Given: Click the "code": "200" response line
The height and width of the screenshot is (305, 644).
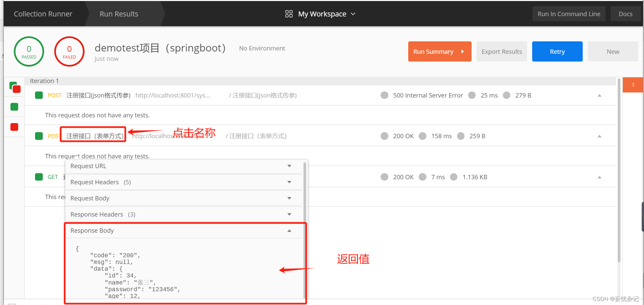Looking at the screenshot, I should pos(115,255).
